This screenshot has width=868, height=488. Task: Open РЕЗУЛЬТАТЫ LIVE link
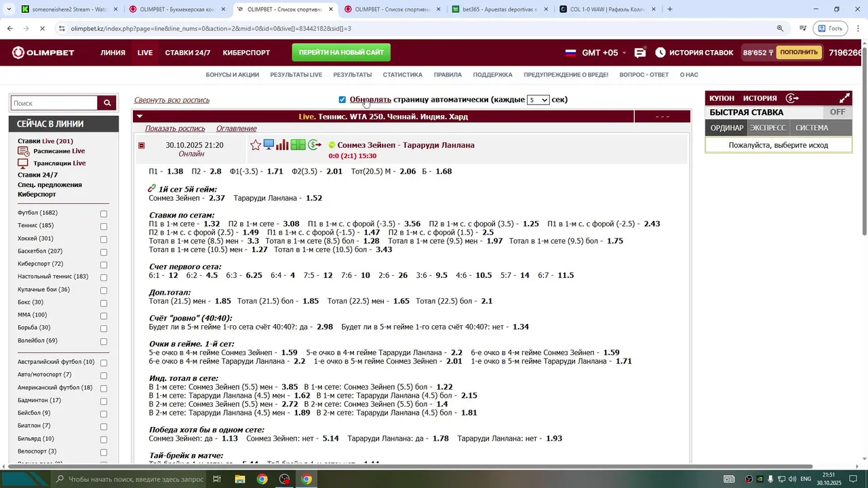point(296,75)
